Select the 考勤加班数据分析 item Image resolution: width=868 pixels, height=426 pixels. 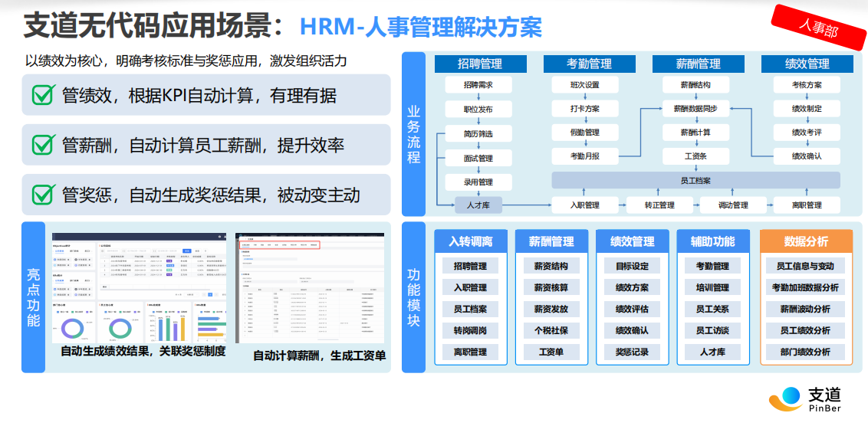pos(806,287)
